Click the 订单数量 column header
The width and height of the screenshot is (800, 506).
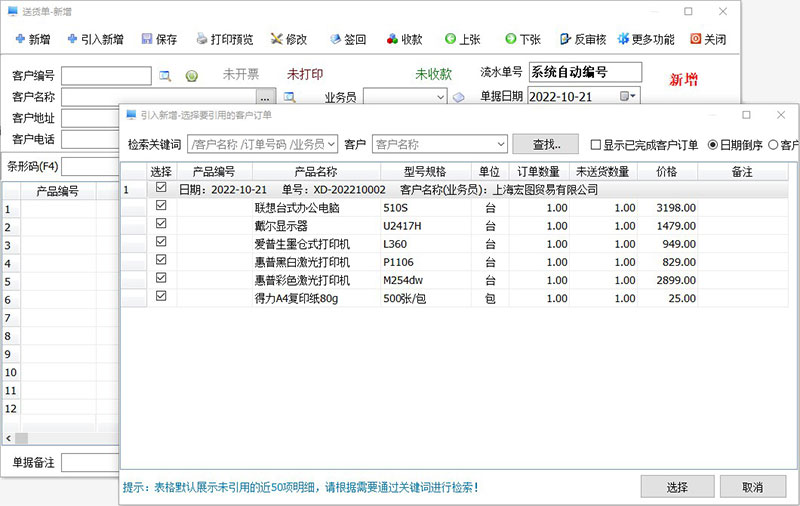click(x=539, y=171)
